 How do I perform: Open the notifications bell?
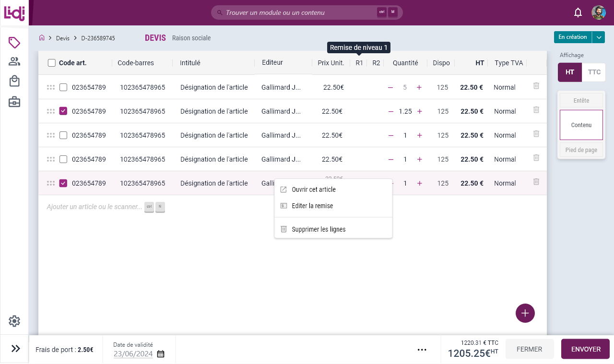click(578, 12)
